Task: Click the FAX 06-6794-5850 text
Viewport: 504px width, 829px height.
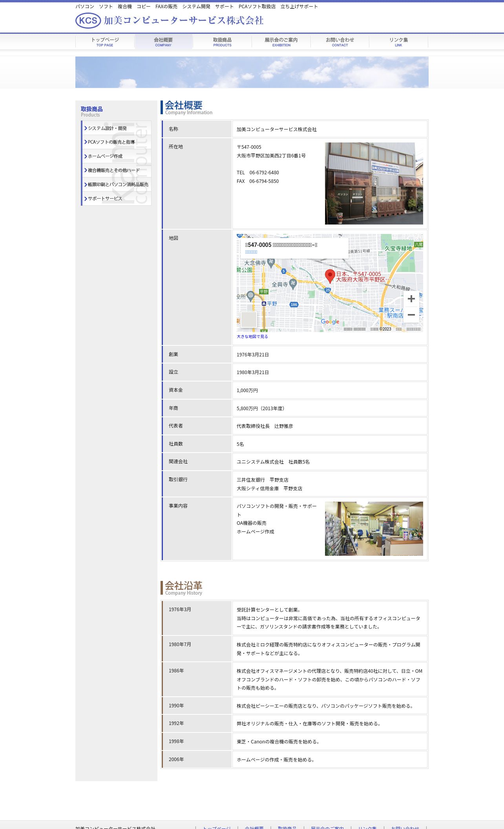Action: point(258,181)
